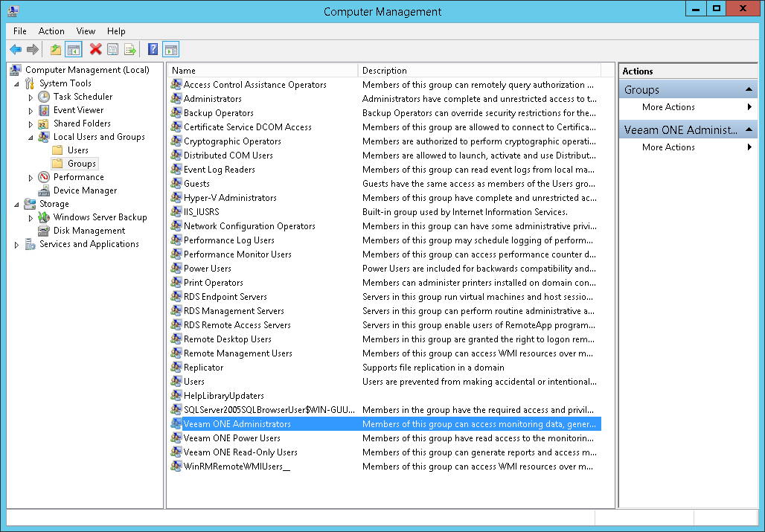
Task: Click the Export List toolbar icon
Action: 129,49
